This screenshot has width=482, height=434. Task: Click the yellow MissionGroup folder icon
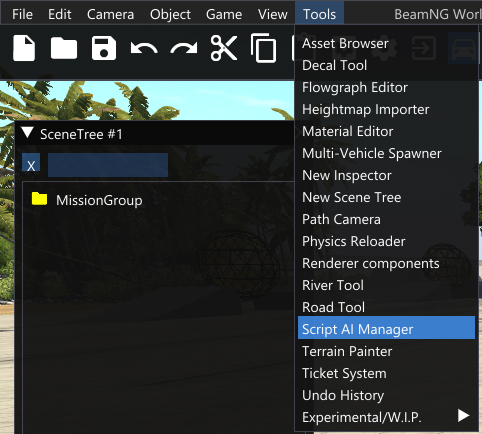pos(39,199)
